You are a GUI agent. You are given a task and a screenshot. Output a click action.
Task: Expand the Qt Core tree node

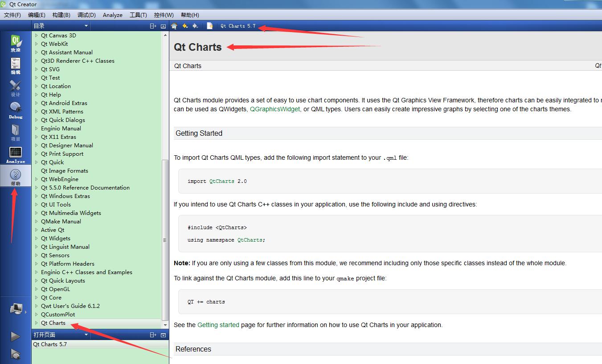pyautogui.click(x=37, y=298)
